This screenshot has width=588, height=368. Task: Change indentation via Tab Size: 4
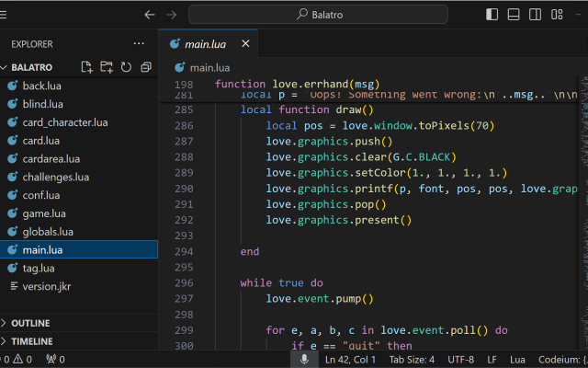[412, 360]
